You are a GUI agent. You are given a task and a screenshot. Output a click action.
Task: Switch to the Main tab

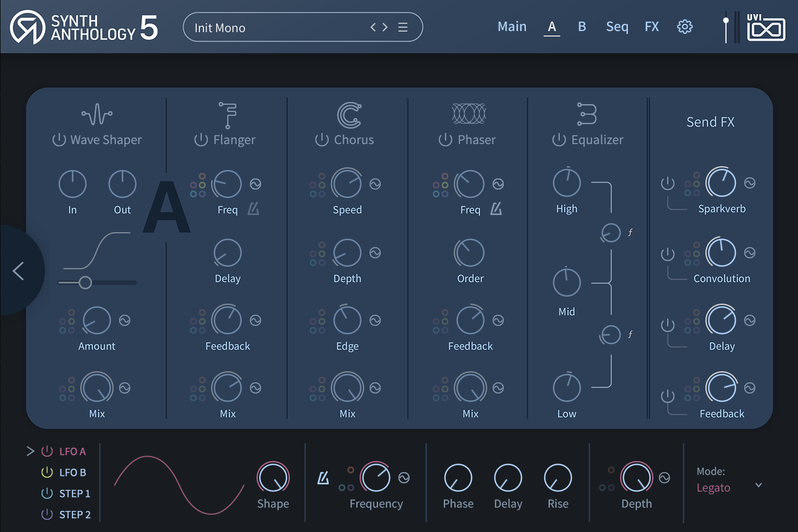(x=512, y=27)
